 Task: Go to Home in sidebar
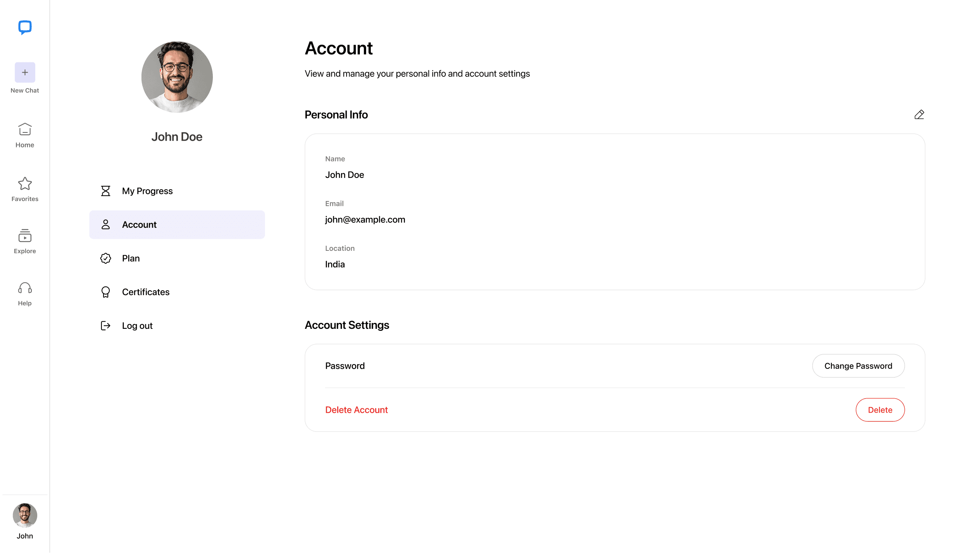(25, 135)
